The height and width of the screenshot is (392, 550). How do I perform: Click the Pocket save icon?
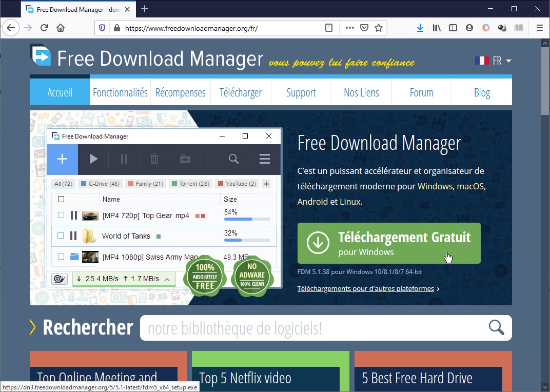pyautogui.click(x=364, y=28)
